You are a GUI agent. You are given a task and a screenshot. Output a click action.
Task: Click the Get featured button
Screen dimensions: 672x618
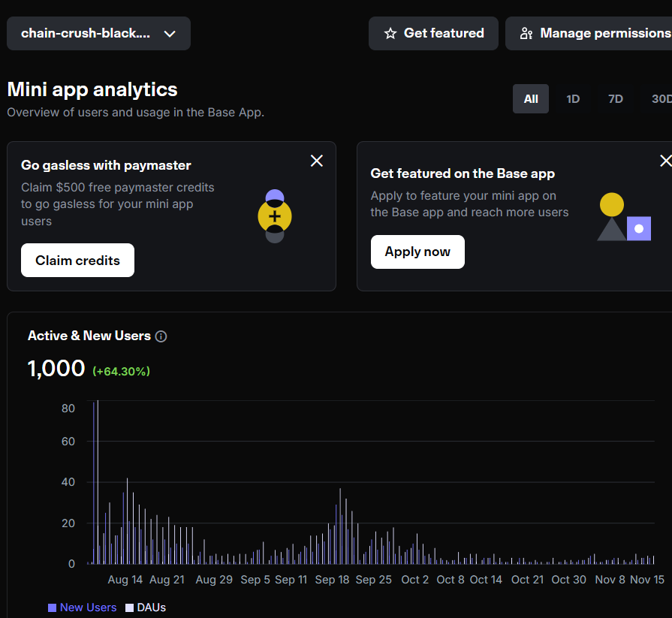(433, 34)
